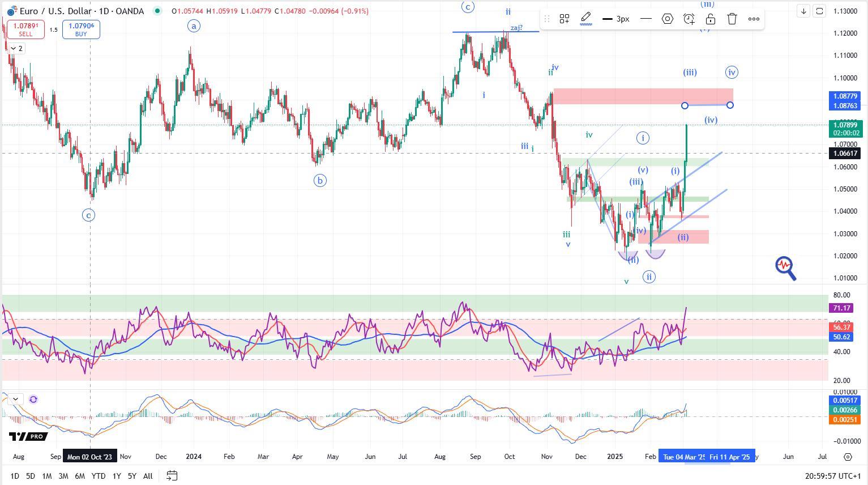Viewport: 868px width, 485px height.
Task: Toggle chart fullscreen/maximize icon
Action: point(819,11)
